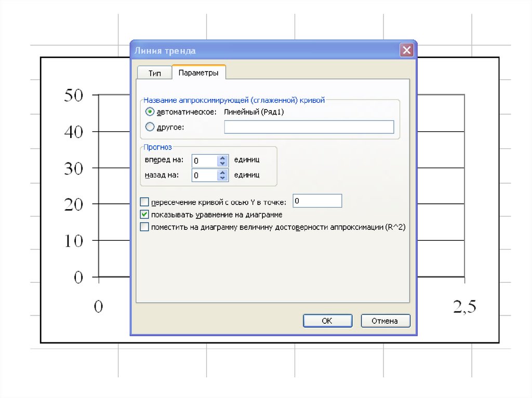Click the custom curve name text field

[x=309, y=127]
